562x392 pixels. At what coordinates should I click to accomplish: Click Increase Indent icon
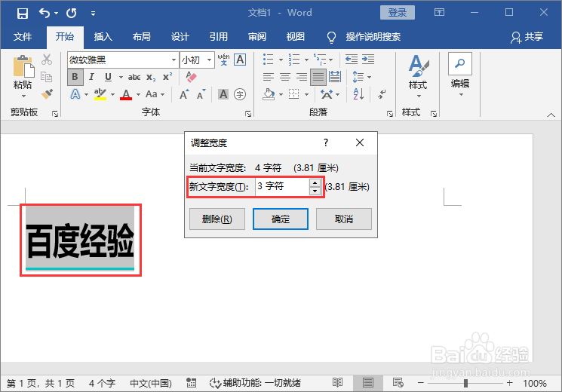[x=368, y=59]
